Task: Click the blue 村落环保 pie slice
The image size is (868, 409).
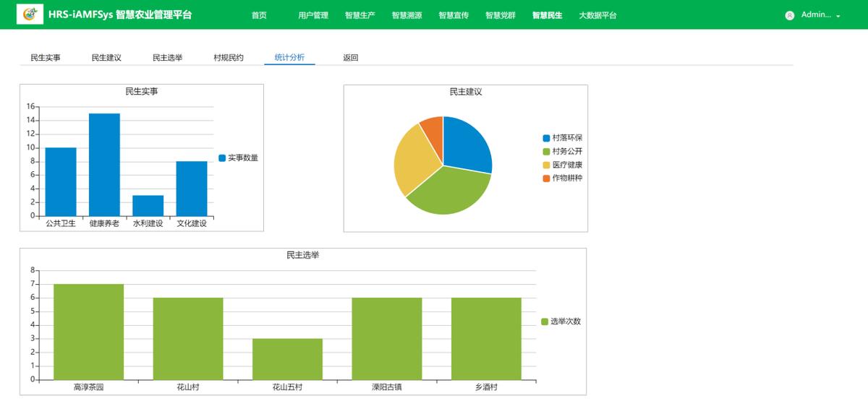Action: tap(467, 143)
